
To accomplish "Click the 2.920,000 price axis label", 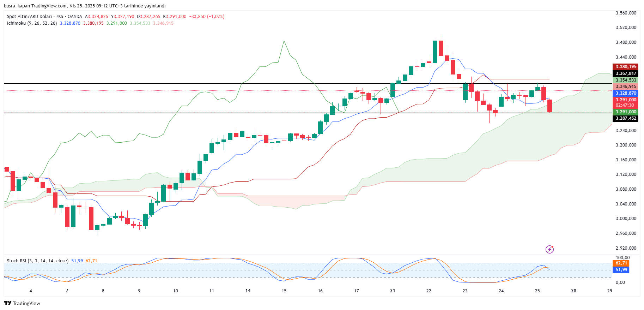I will pos(626,248).
